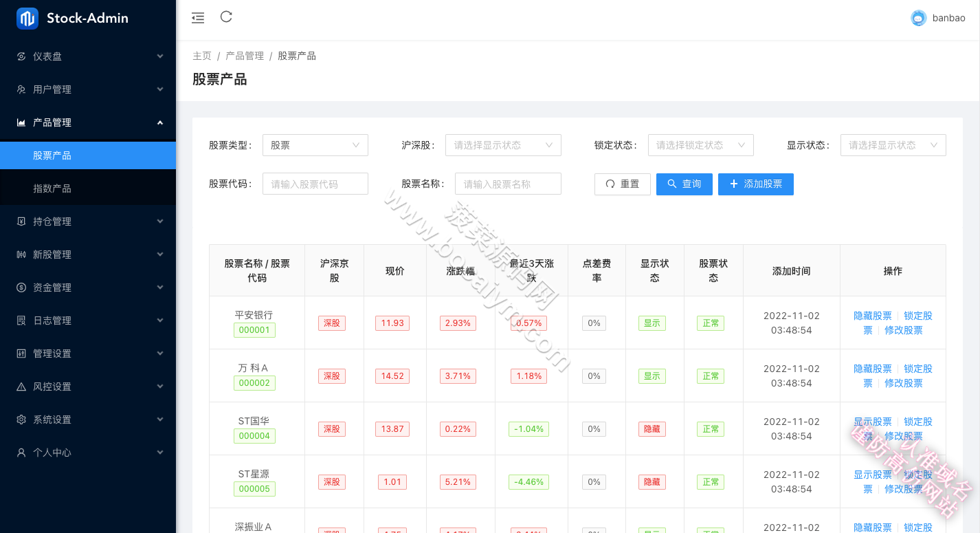The image size is (980, 533).
Task: Click 修改股票 for 万科A
Action: (904, 383)
